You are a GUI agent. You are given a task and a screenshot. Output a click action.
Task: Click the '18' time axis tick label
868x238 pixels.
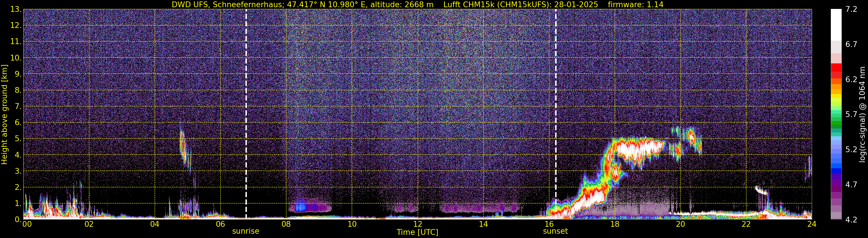pos(614,224)
